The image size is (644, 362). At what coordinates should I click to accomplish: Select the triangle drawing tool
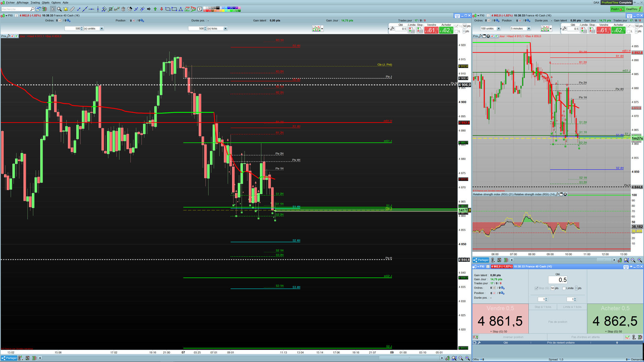[181, 9]
